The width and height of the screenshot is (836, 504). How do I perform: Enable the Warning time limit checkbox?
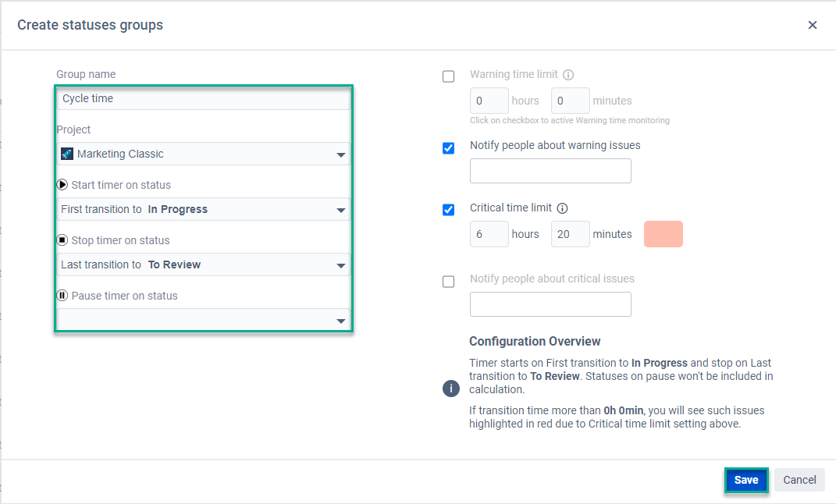[448, 76]
